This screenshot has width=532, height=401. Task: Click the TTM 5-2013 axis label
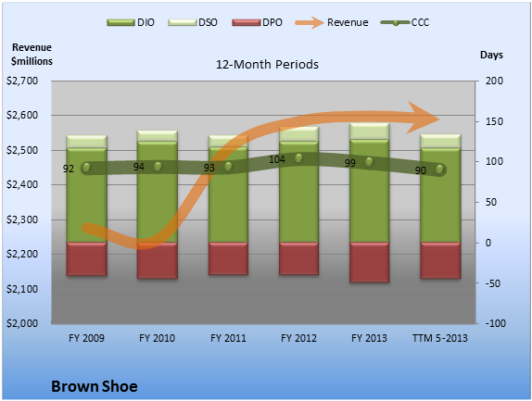439,338
